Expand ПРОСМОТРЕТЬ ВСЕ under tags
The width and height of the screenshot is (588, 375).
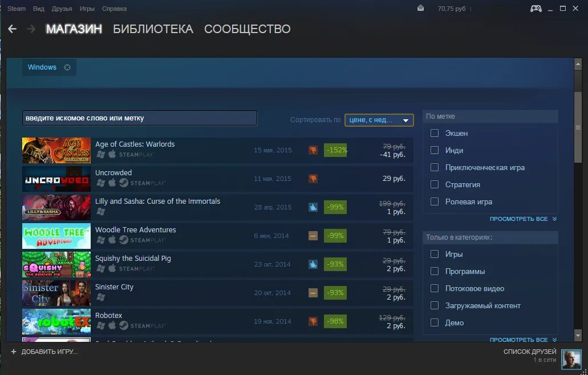(523, 219)
